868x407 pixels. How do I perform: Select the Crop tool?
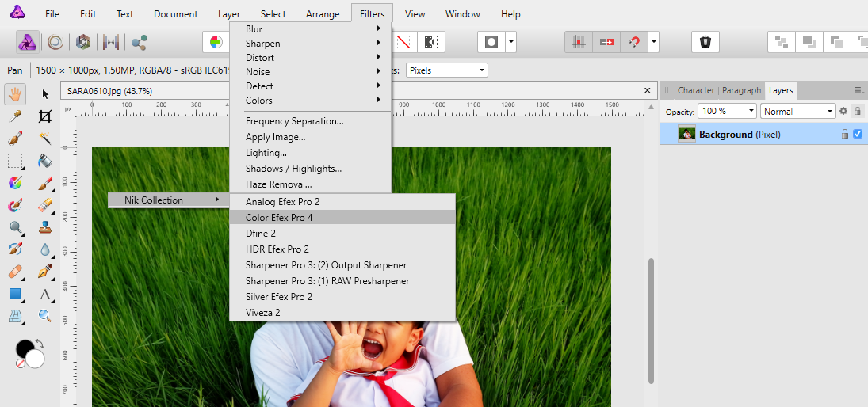pyautogui.click(x=45, y=116)
